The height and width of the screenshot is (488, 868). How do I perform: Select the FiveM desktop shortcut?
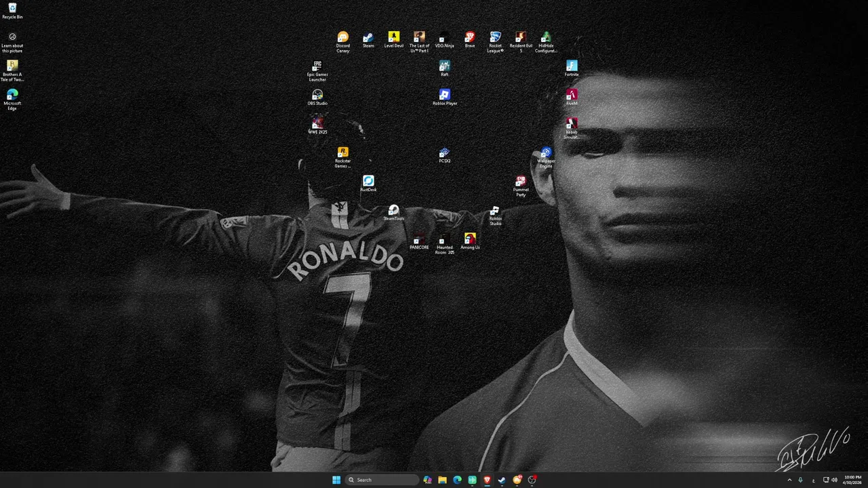click(572, 98)
